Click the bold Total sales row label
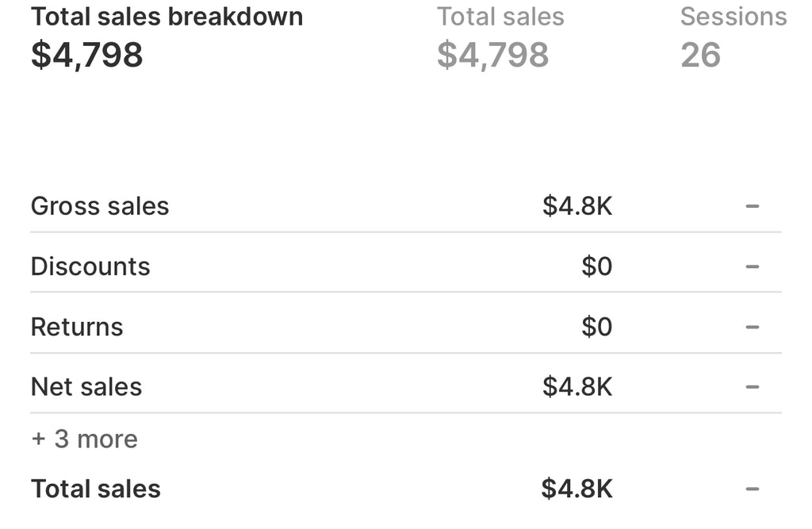 point(96,489)
